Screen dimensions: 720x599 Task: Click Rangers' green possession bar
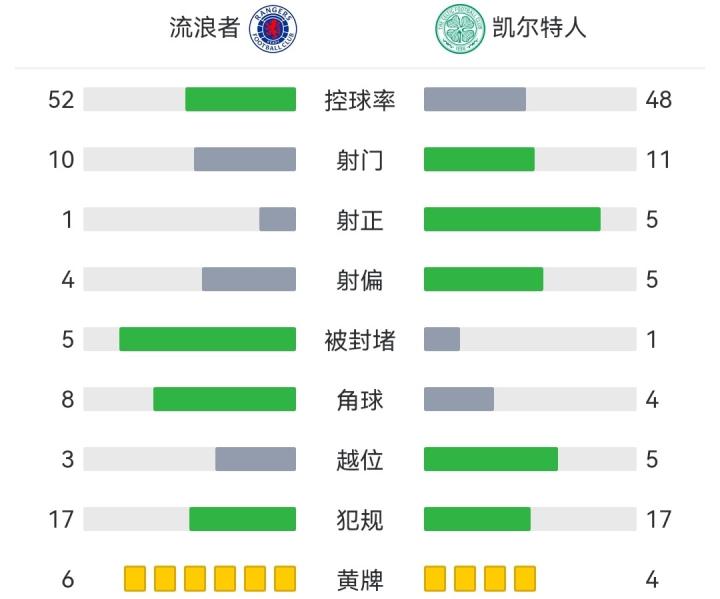[240, 99]
